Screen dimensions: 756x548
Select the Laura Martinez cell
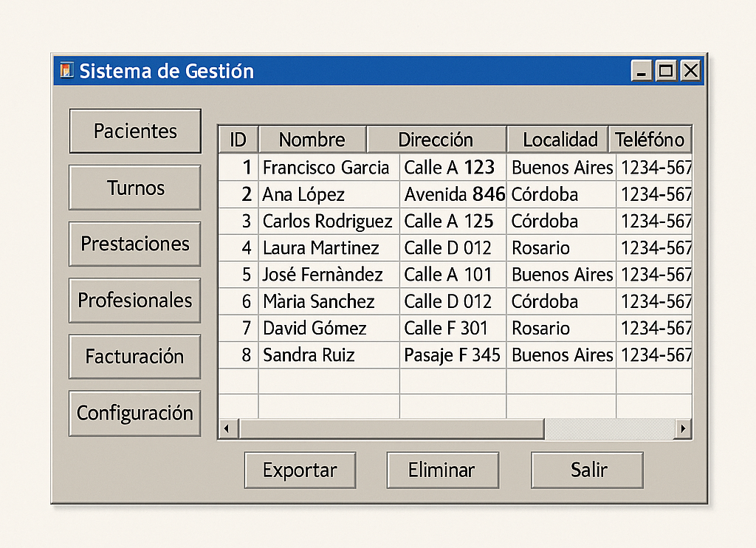(329, 248)
